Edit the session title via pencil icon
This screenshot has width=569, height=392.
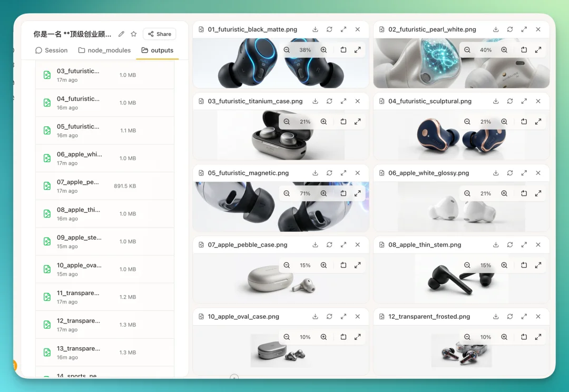tap(122, 33)
